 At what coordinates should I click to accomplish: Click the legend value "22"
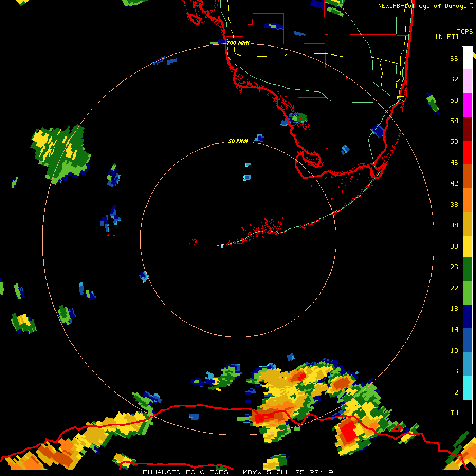coord(454,288)
